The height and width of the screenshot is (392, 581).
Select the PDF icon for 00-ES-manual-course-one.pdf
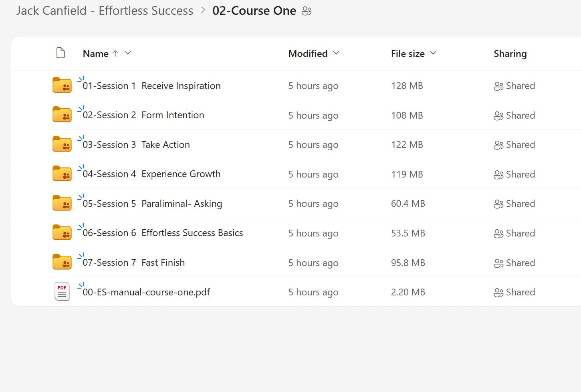click(61, 291)
